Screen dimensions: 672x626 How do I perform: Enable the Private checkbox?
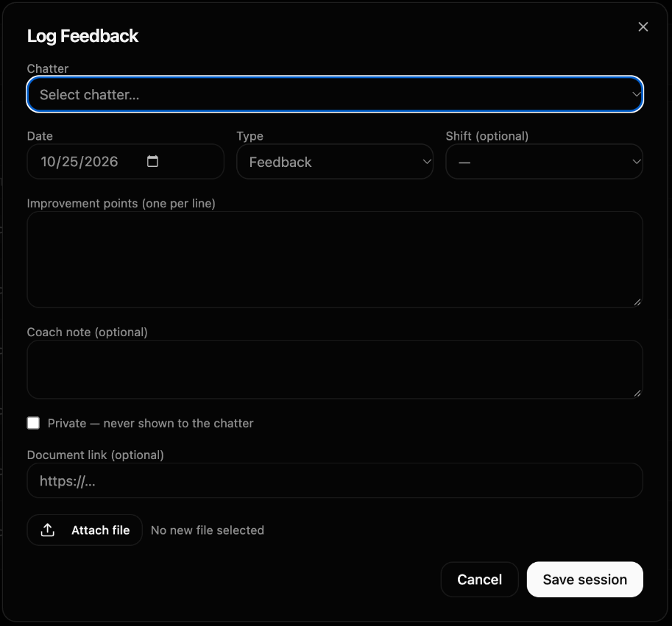(33, 423)
